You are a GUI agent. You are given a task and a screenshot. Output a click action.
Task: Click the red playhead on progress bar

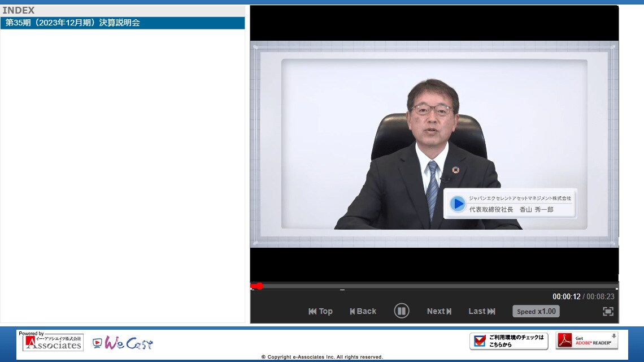(259, 286)
